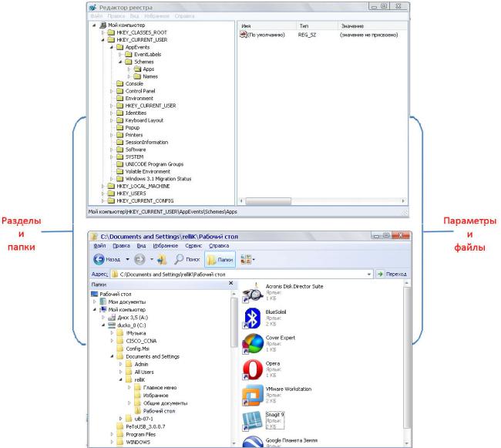Expand the HKEY_CLASSES_ROOT registry key
501x448 pixels.
click(x=103, y=32)
